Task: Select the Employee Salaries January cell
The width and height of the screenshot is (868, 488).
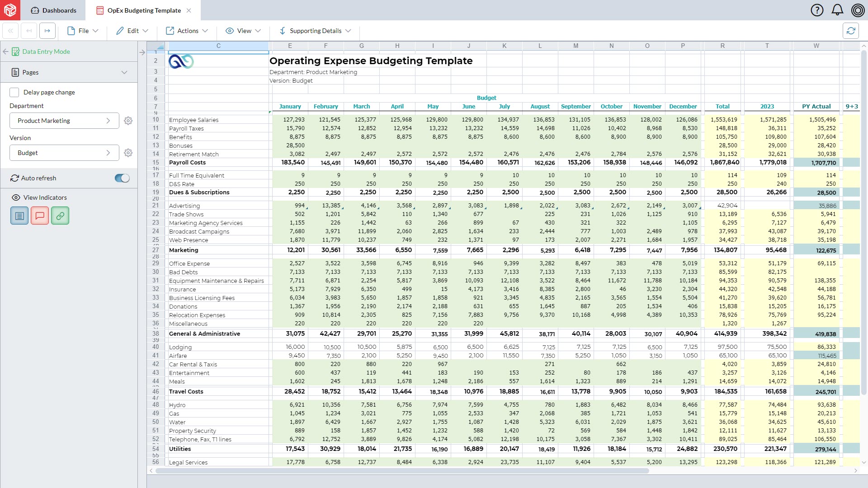Action: tap(289, 120)
